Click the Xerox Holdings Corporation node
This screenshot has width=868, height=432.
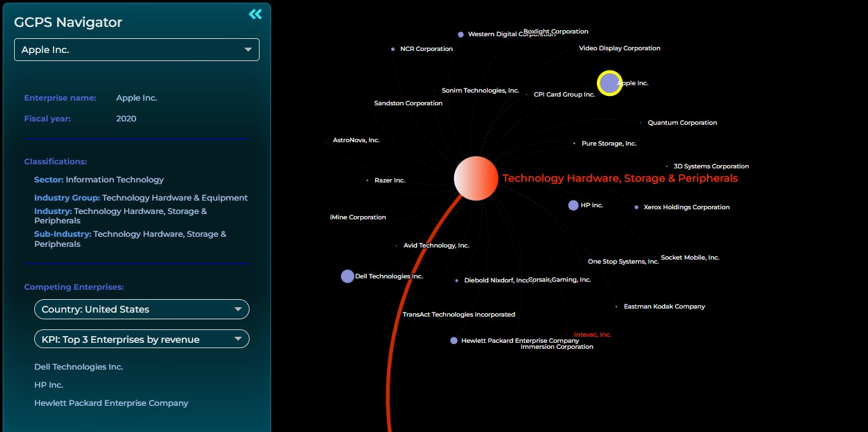point(637,207)
